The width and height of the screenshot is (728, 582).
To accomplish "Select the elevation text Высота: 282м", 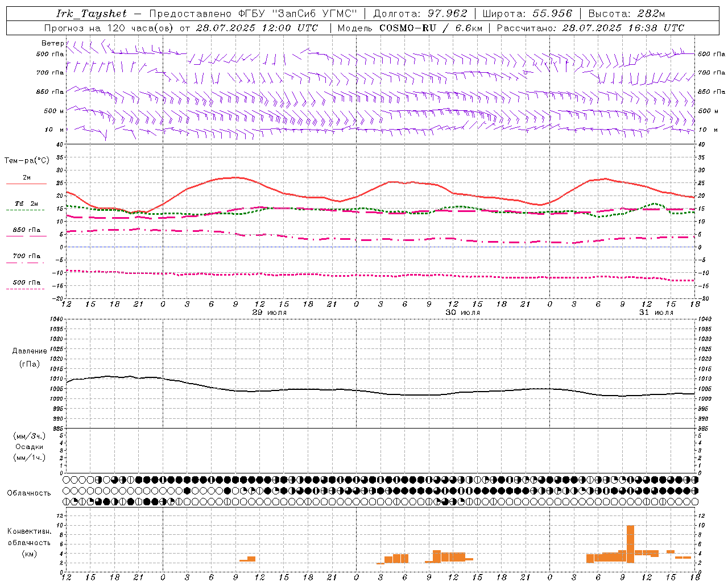I will tap(626, 14).
